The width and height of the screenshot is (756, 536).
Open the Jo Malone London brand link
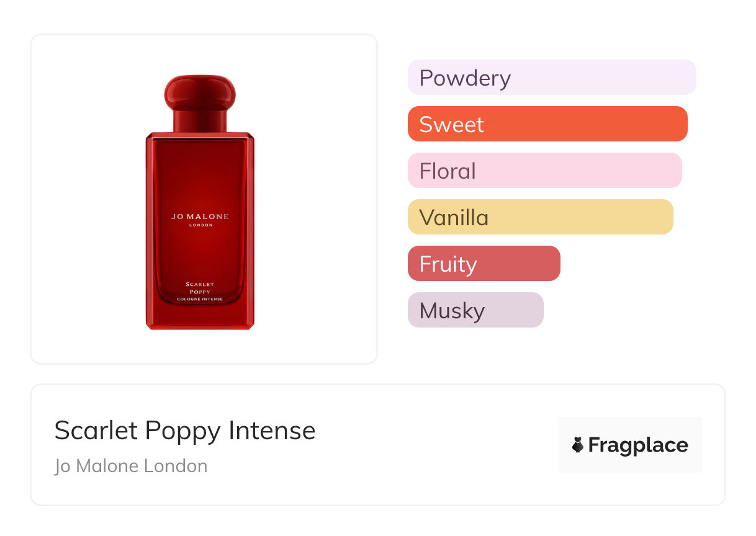click(131, 466)
